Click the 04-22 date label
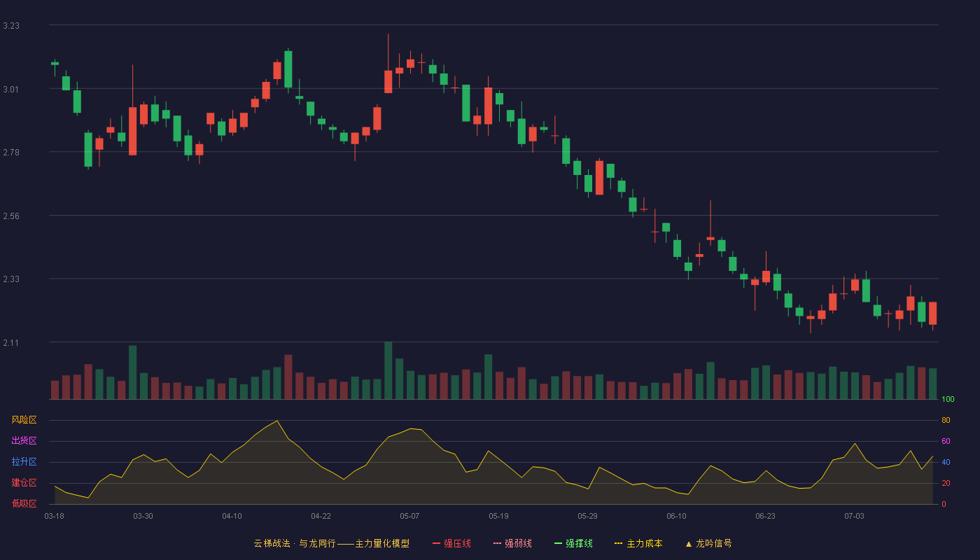Screen dimensions: 980x560 pyautogui.click(x=321, y=516)
